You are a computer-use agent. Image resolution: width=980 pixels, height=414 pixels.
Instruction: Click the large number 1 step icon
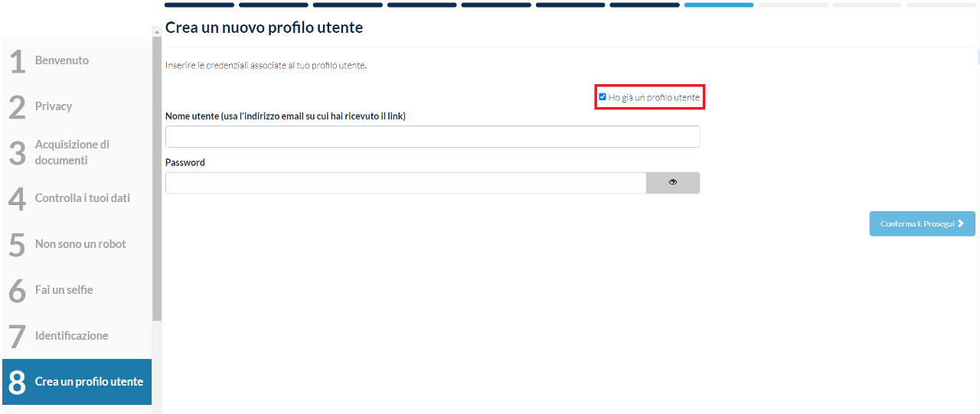click(x=17, y=61)
